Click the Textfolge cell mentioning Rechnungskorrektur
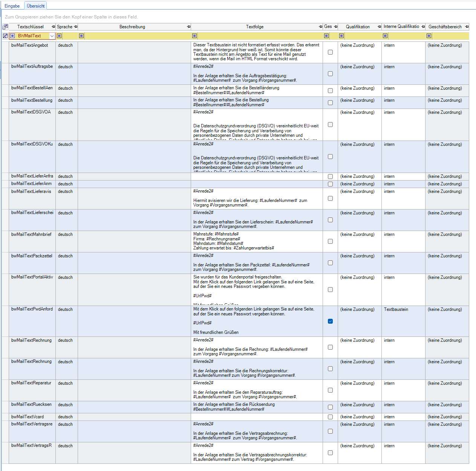Screen dimensions: 476x471 click(x=257, y=369)
